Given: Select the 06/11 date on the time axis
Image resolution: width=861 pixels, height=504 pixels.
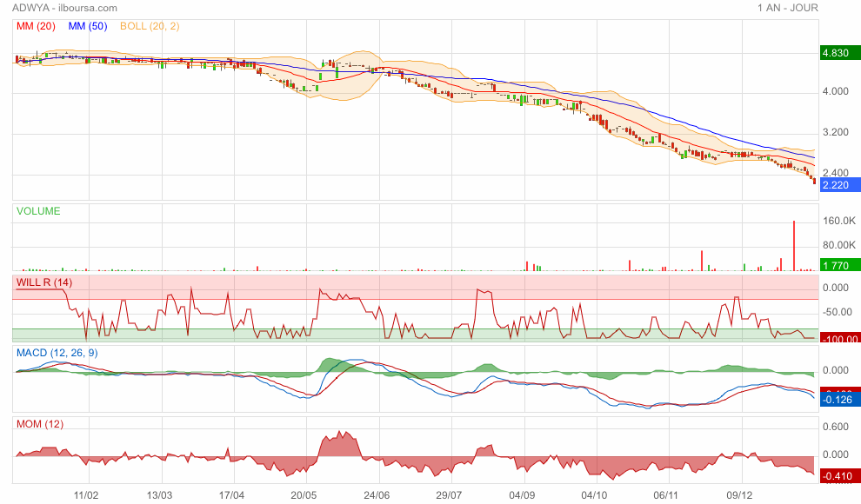Looking at the screenshot, I should point(666,495).
